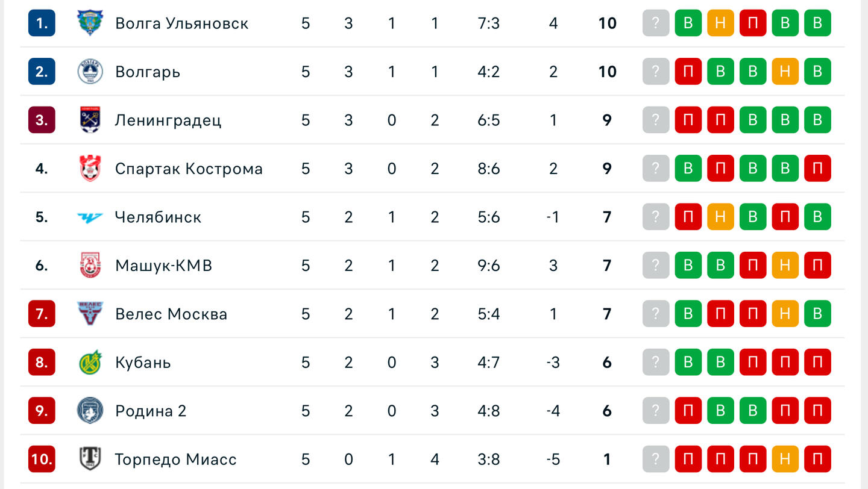Select the Родина 2 team badge
This screenshot has width=868, height=489.
click(90, 411)
